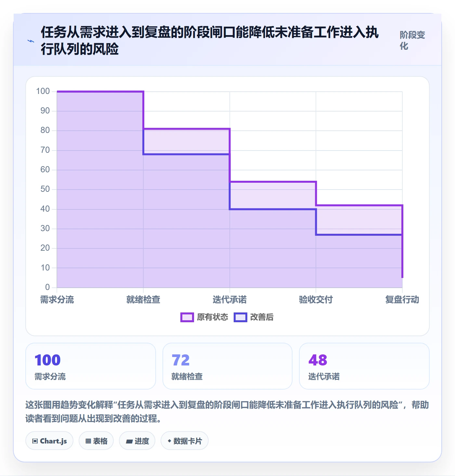
Task: Select the 进度 tag chip
Action: coord(137,441)
